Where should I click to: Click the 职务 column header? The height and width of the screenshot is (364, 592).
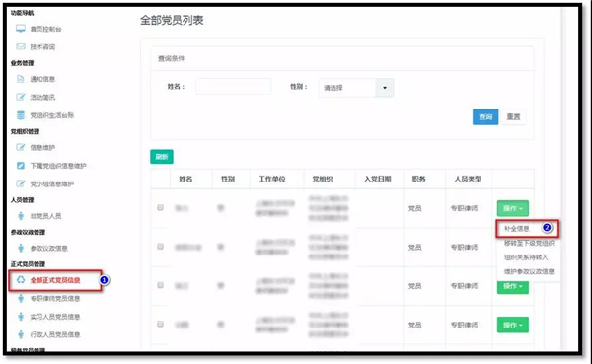(x=418, y=179)
